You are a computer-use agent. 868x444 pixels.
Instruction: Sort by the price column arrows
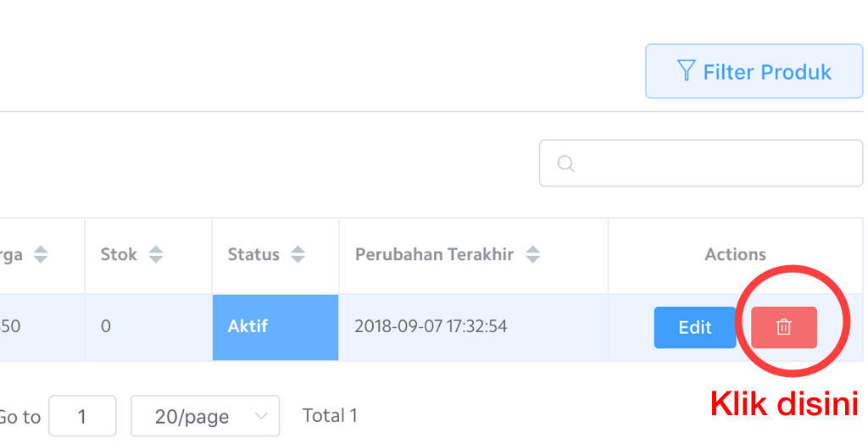click(41, 254)
